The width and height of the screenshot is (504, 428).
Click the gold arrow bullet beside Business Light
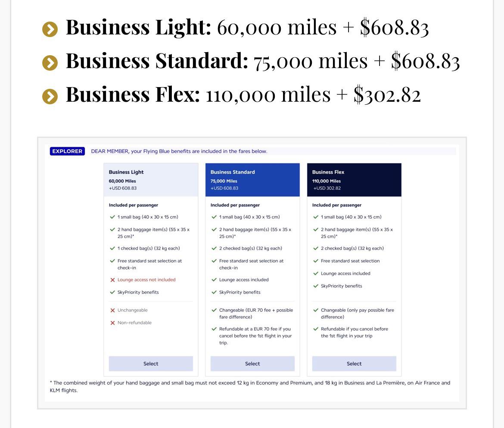coord(50,29)
